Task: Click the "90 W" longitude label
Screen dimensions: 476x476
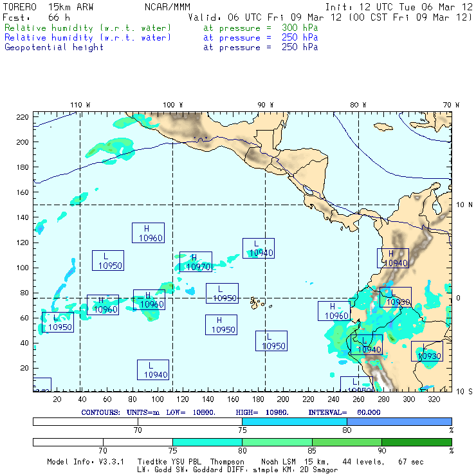Action: 265,105
